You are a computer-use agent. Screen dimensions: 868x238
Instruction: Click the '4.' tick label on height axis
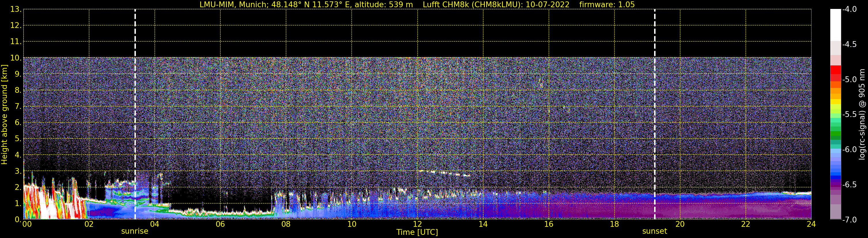[18, 155]
